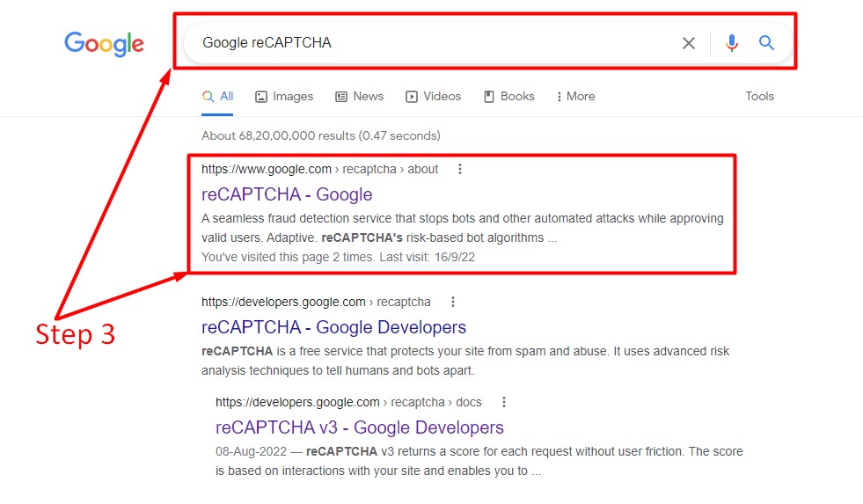Click 'You've visited this page 2 times' text
This screenshot has height=504, width=863.
pos(338,257)
